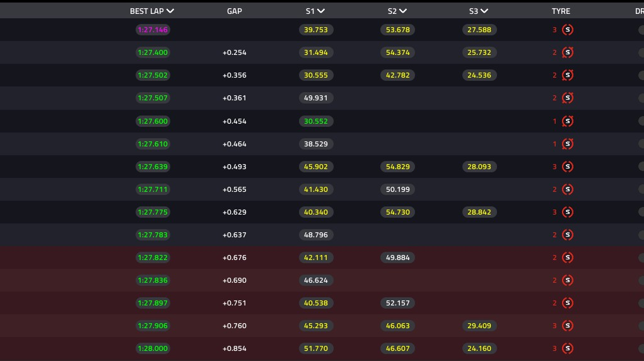Click soft tyre icon in 1:27.600 row

[568, 121]
